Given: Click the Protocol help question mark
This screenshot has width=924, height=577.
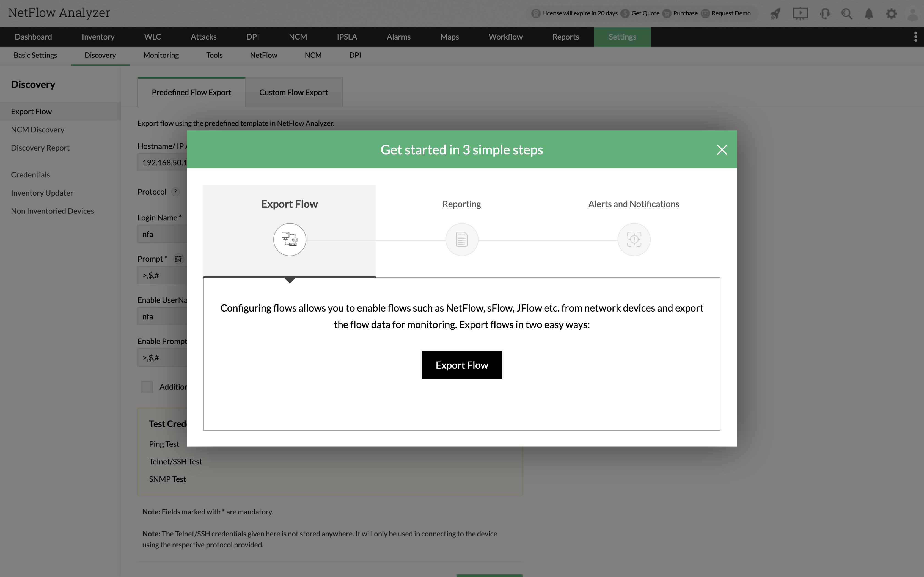Looking at the screenshot, I should [175, 192].
